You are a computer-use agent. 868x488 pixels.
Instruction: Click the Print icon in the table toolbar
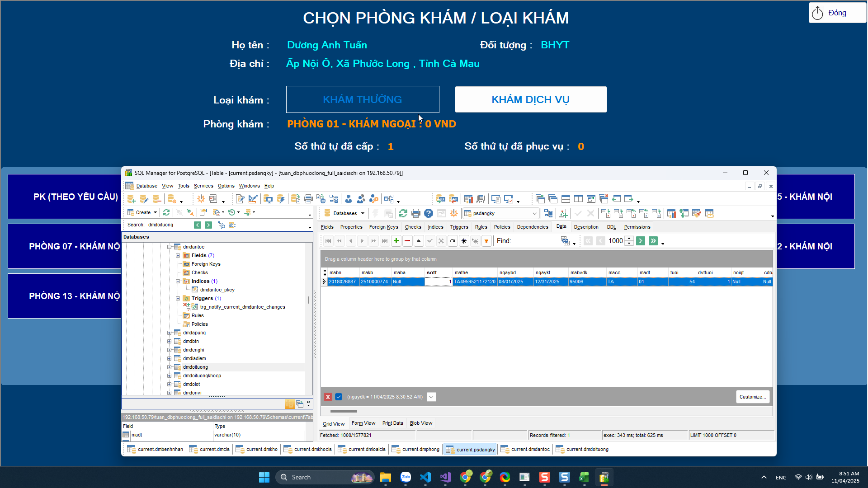tap(416, 213)
